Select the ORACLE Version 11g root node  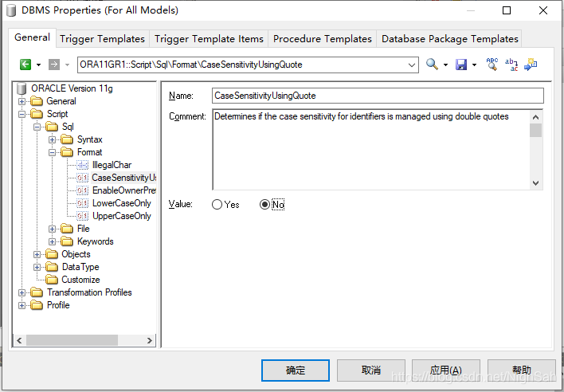72,88
